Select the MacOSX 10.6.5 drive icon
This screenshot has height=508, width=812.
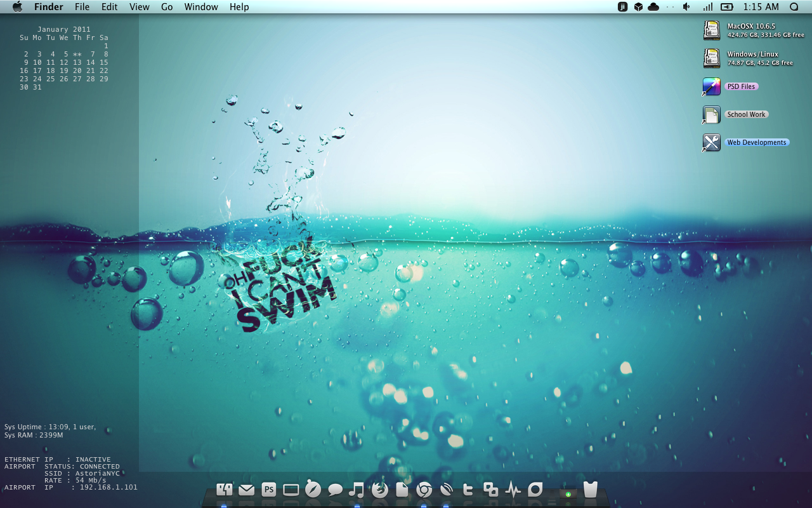tap(712, 30)
